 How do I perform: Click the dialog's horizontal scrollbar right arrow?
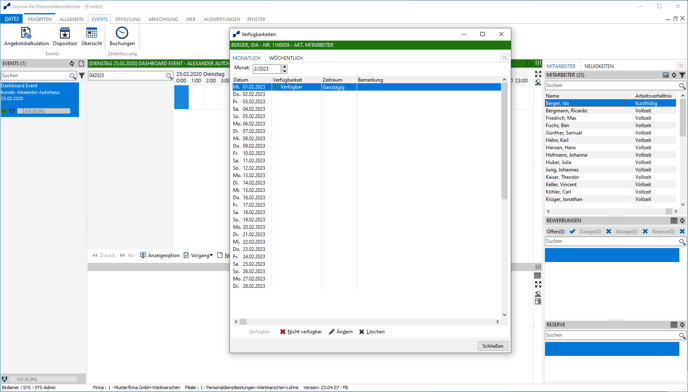497,322
